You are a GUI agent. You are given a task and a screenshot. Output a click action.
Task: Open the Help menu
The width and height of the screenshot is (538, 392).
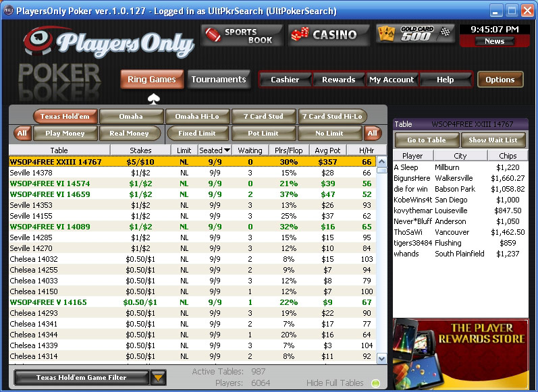pos(446,80)
